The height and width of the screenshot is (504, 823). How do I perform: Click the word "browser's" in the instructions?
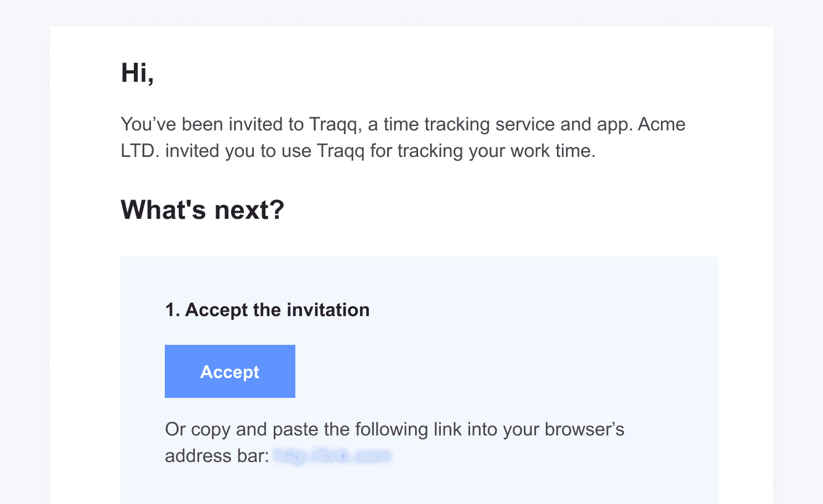tap(585, 429)
